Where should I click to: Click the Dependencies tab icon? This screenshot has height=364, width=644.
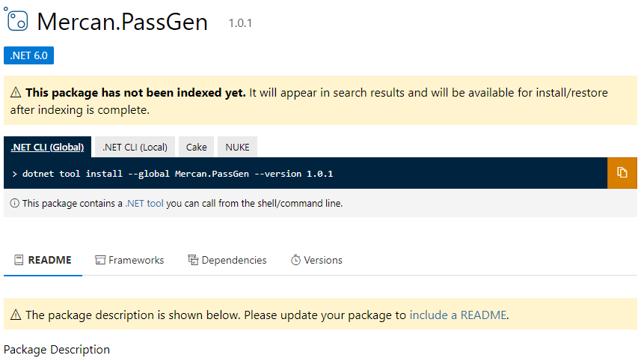193,260
